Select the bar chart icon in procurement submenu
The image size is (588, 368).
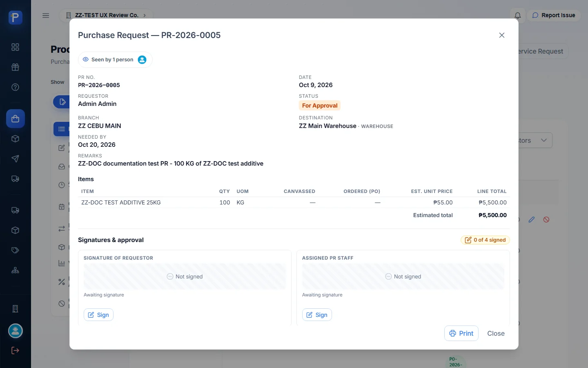click(x=62, y=263)
